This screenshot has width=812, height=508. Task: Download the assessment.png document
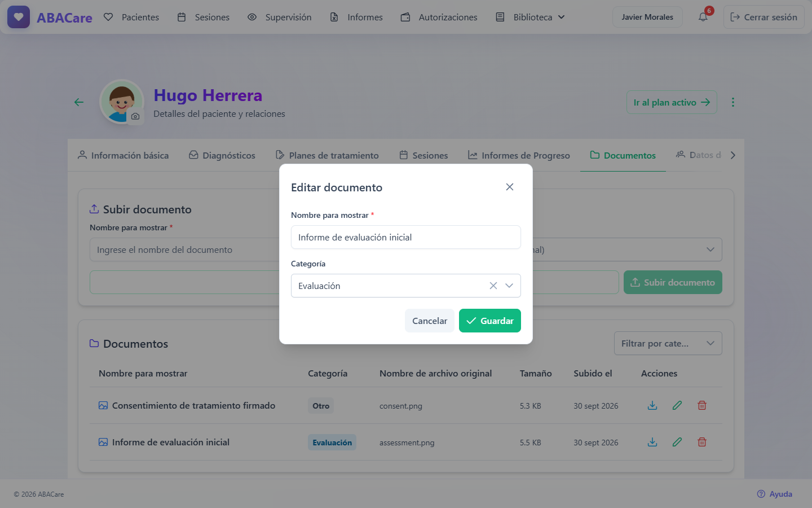tap(652, 442)
